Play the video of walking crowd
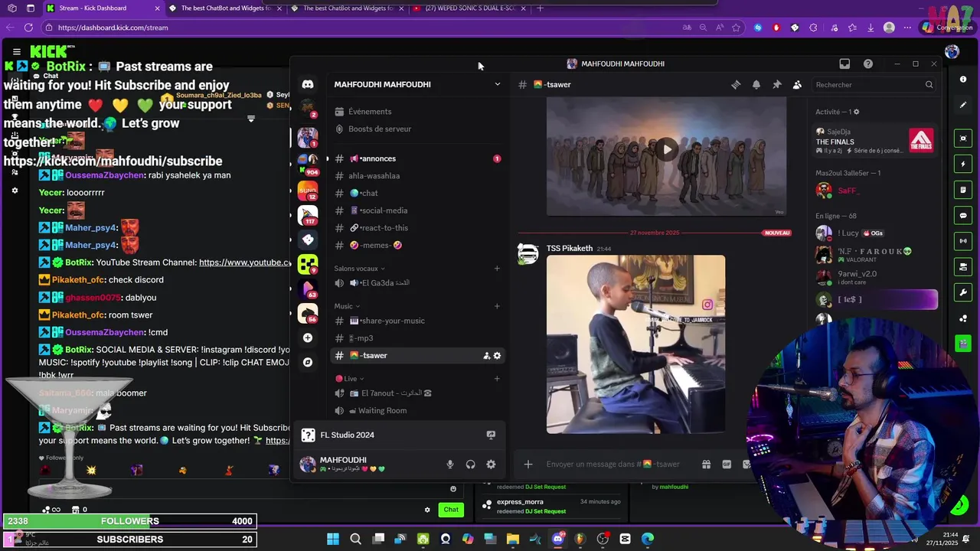The image size is (980, 551). tap(667, 150)
